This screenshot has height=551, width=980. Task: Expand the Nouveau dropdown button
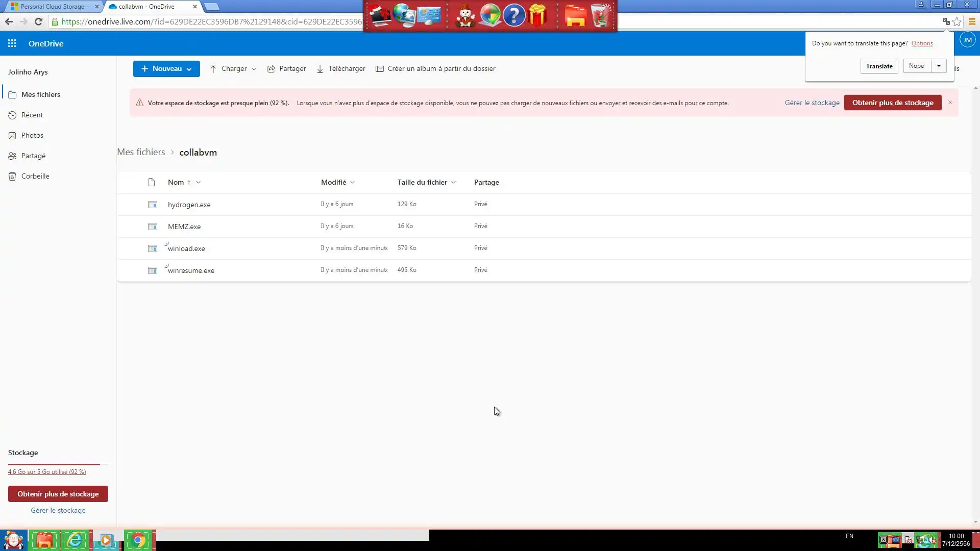tap(166, 69)
